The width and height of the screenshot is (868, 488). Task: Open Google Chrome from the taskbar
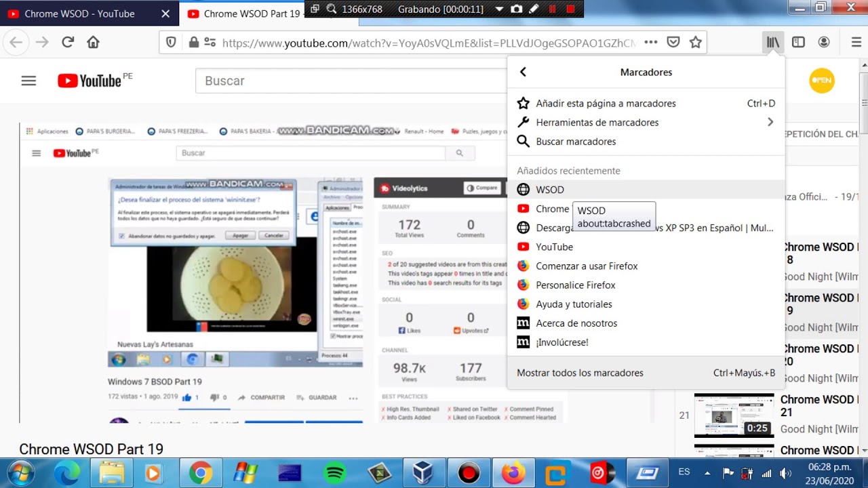[x=200, y=472]
